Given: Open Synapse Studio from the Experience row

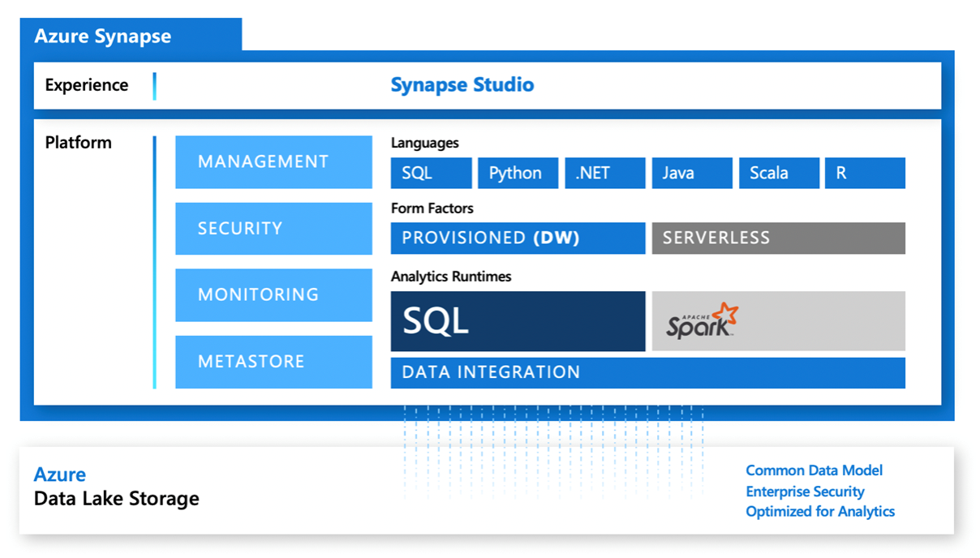Looking at the screenshot, I should 462,84.
